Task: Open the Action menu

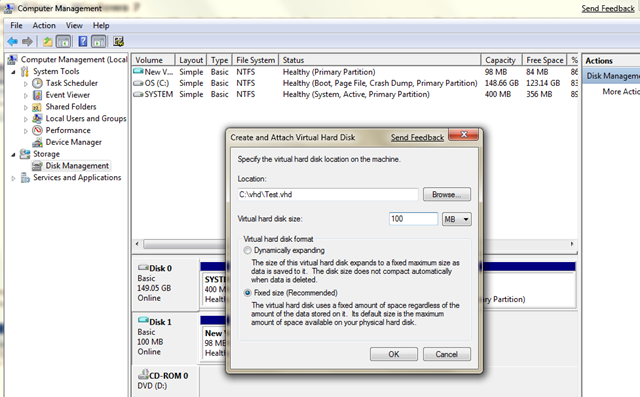Action: 44,25
